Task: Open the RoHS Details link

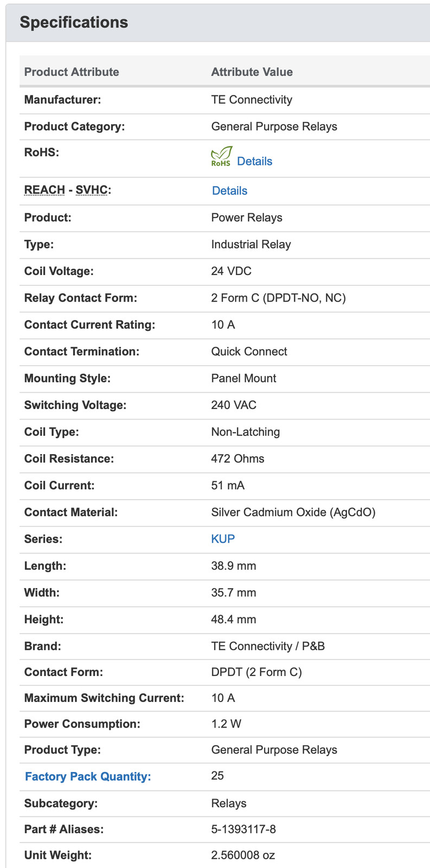Action: click(254, 161)
